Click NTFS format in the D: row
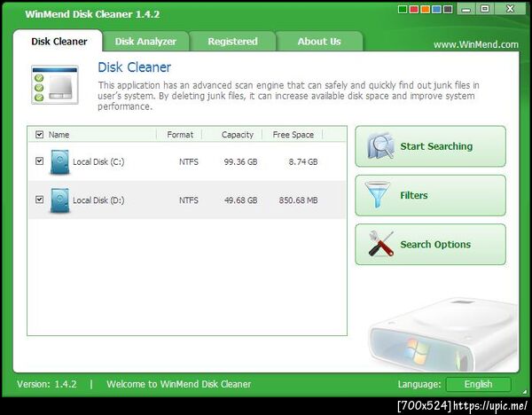Screen dimensions: 532x415 pos(189,200)
